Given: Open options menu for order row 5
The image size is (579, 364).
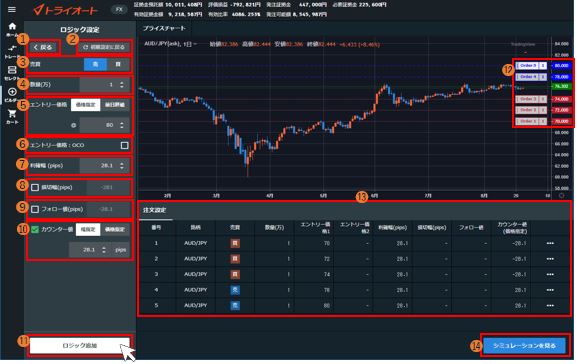Looking at the screenshot, I should [550, 305].
